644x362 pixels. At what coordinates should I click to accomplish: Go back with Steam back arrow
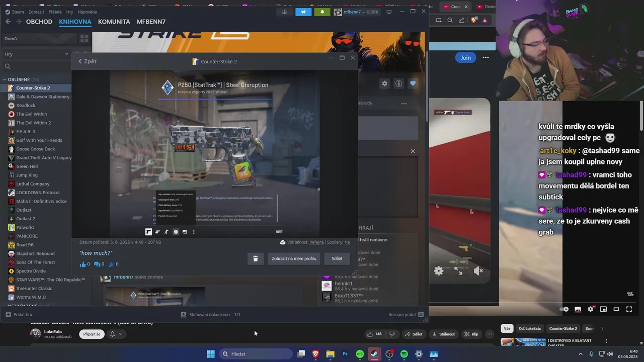tap(8, 22)
